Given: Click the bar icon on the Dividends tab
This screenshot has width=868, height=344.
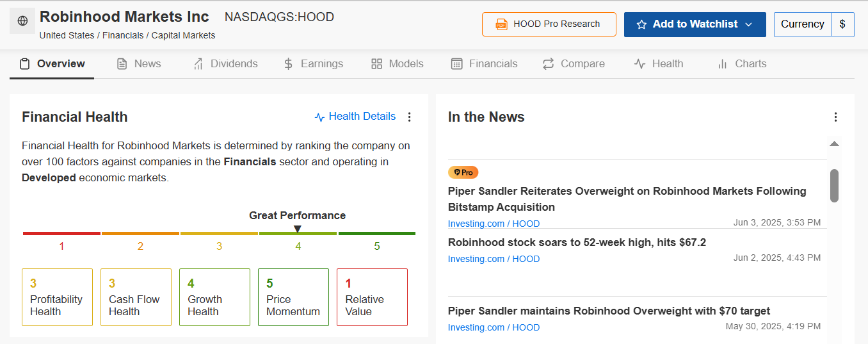Looking at the screenshot, I should [x=198, y=64].
